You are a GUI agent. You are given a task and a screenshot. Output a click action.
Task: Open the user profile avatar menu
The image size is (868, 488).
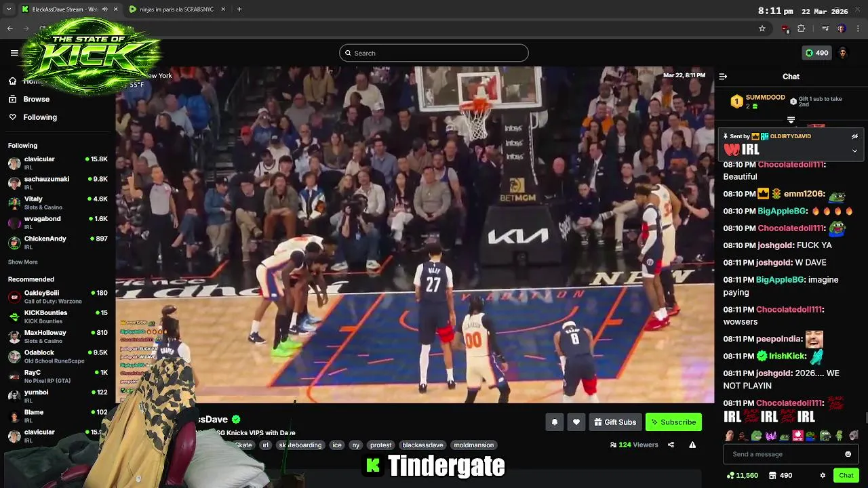point(843,53)
